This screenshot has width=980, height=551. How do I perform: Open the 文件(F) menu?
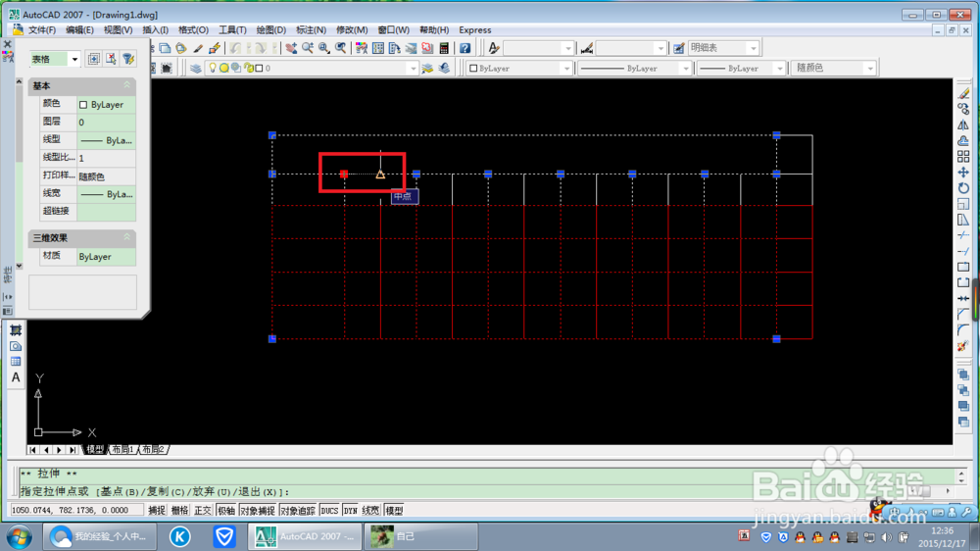click(x=42, y=30)
